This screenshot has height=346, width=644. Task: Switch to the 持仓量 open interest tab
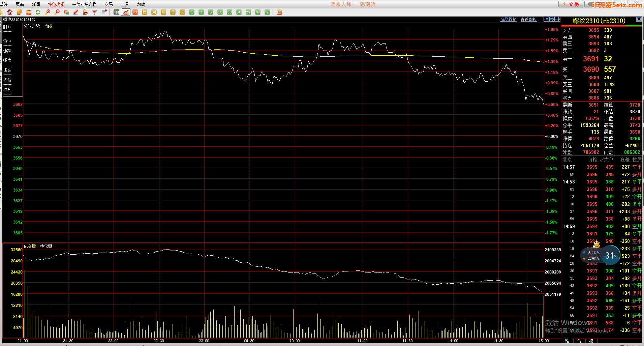tap(46, 246)
